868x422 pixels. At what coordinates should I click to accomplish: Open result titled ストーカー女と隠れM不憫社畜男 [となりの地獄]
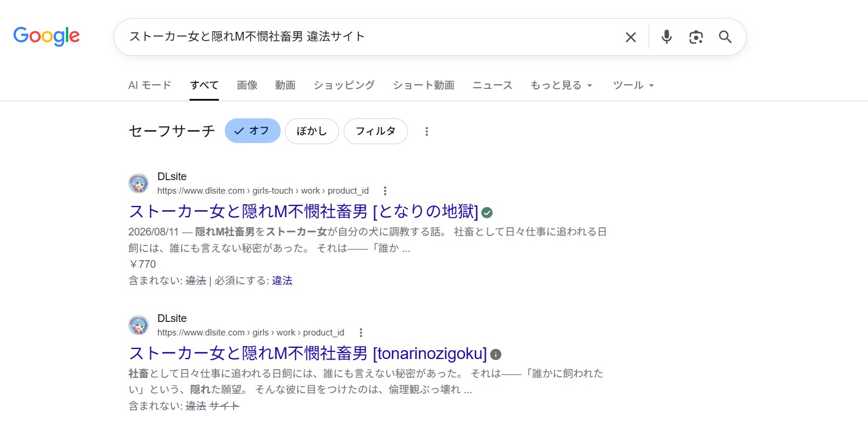click(x=303, y=212)
